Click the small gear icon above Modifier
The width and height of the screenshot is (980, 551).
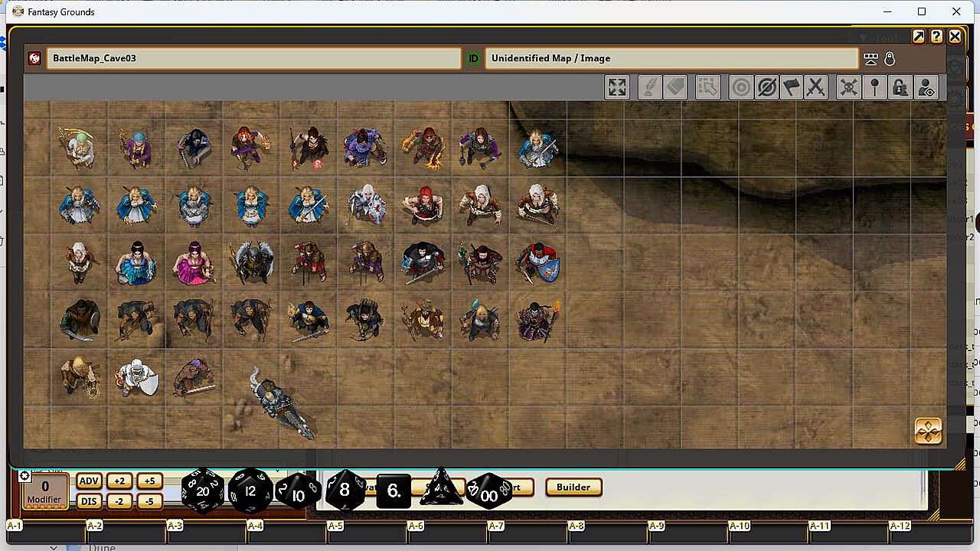click(24, 476)
